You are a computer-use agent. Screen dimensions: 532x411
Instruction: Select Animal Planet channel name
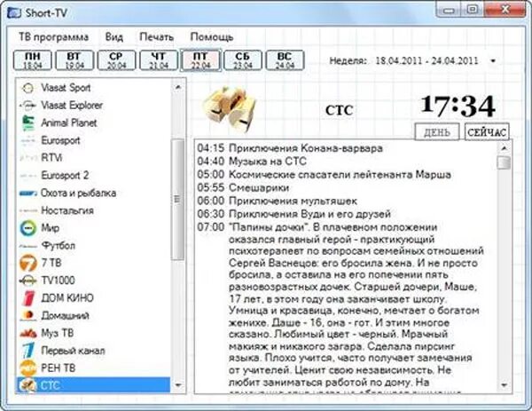coord(69,123)
